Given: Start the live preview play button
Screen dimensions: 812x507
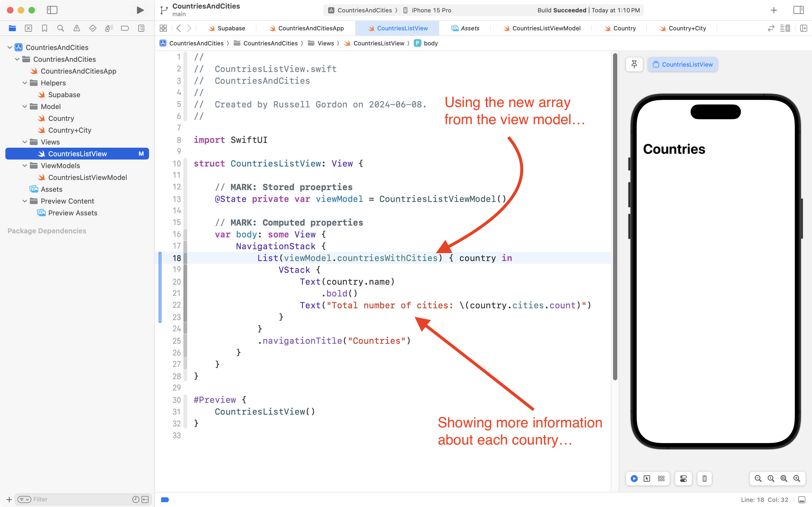Looking at the screenshot, I should click(634, 479).
